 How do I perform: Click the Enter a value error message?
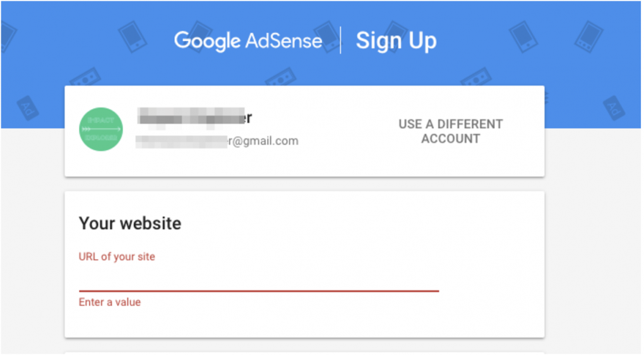(110, 302)
